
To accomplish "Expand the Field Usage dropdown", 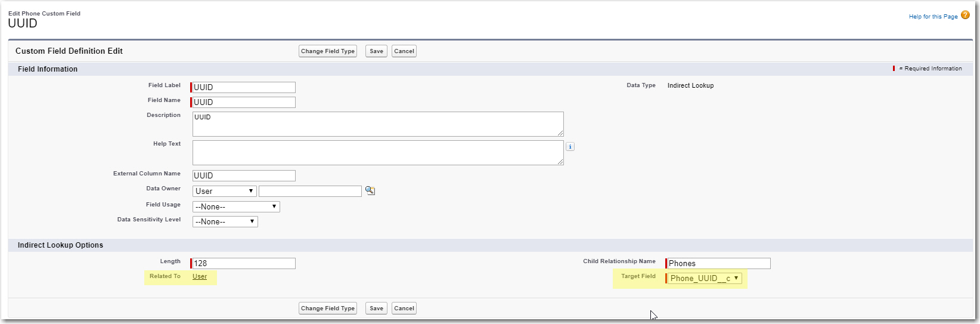I will coord(236,206).
